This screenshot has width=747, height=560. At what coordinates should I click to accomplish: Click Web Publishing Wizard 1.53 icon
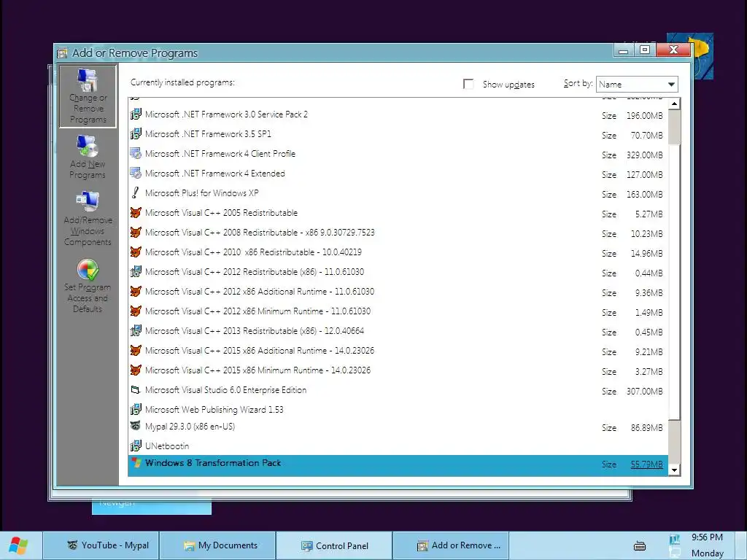(x=136, y=410)
